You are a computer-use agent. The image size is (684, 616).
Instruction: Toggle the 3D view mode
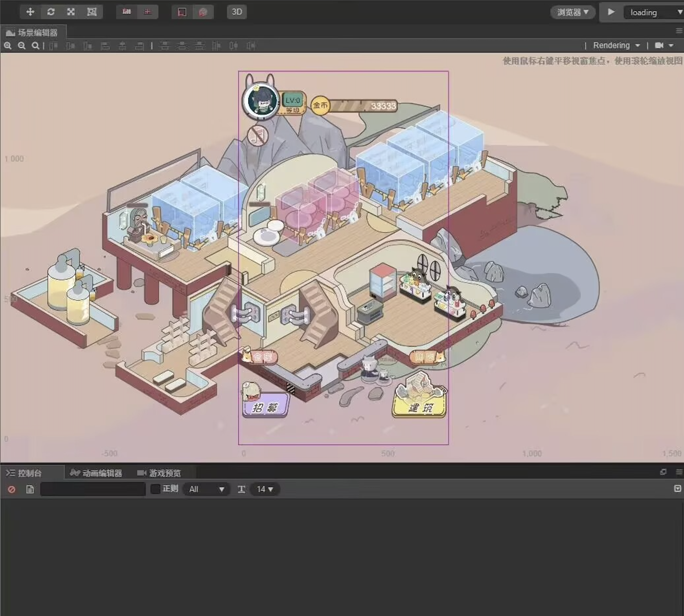pos(237,12)
